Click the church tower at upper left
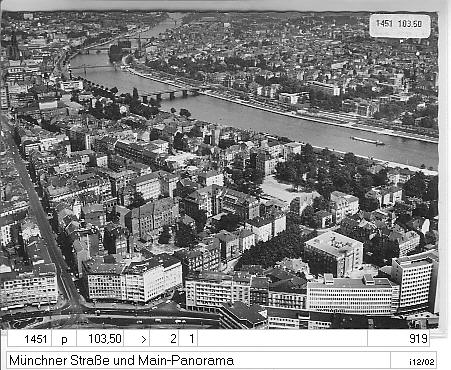 click(x=14, y=47)
